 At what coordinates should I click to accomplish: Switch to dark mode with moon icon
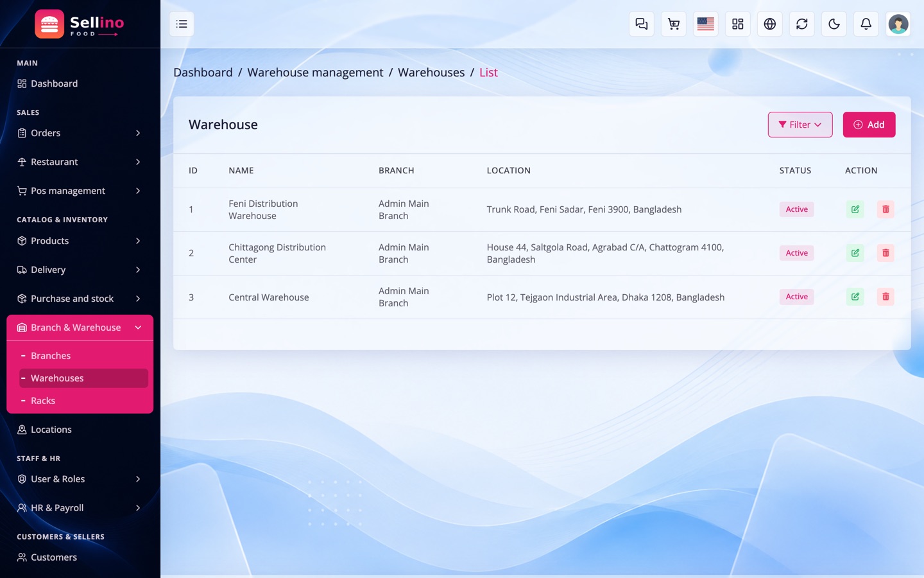[x=834, y=24]
